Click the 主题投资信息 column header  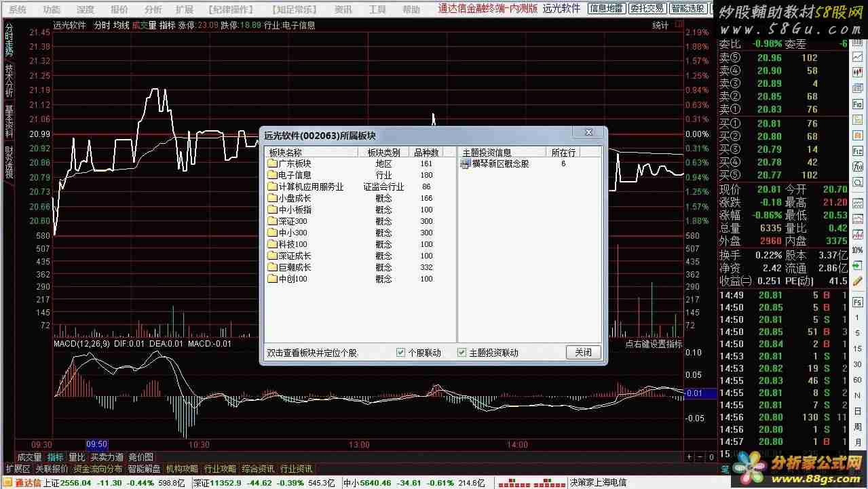[502, 153]
